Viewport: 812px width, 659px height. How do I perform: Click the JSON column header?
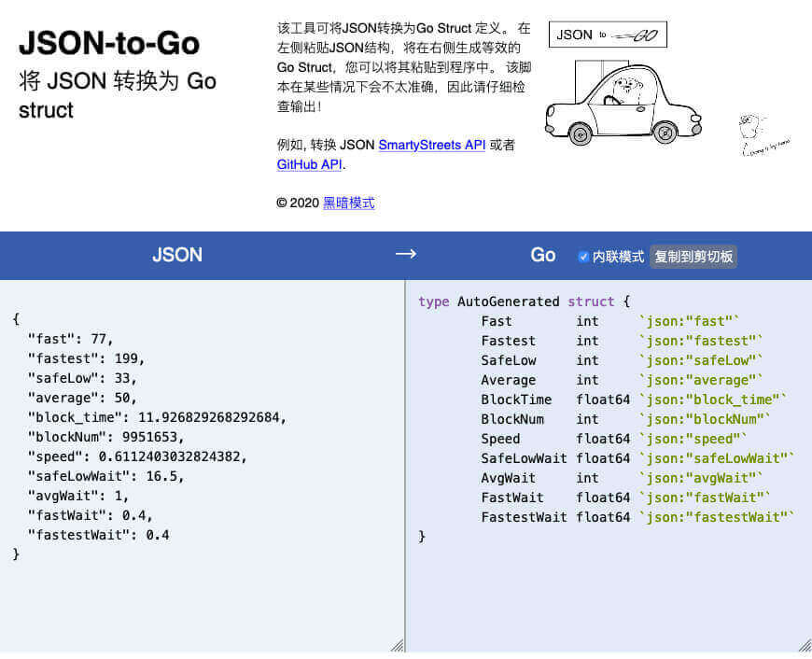[177, 255]
